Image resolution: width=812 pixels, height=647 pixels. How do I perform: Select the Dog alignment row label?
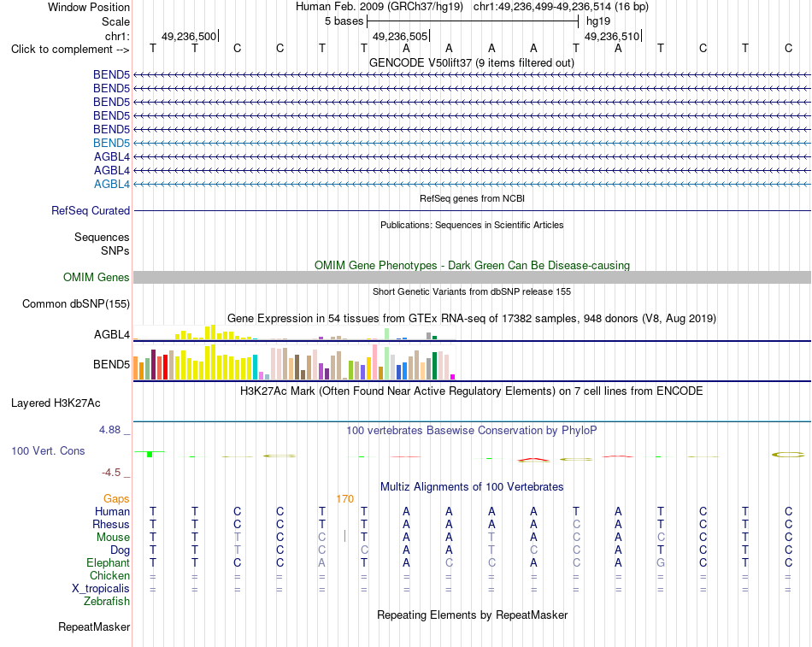[121, 550]
